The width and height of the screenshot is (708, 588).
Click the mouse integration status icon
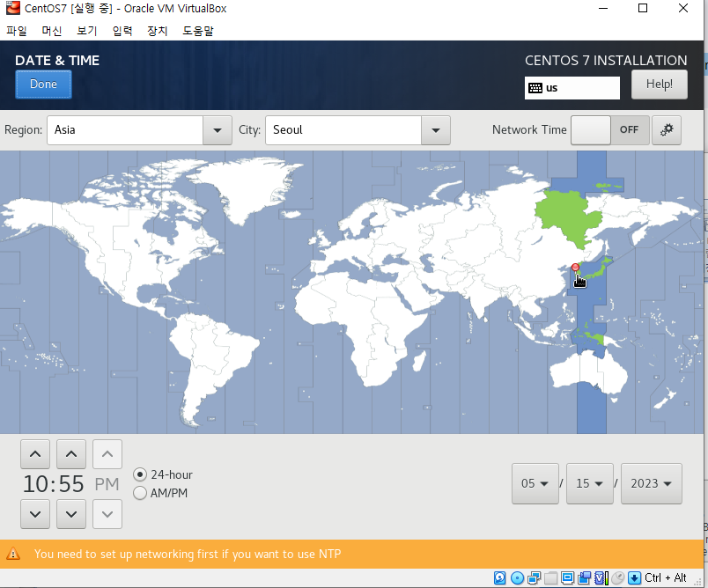tap(617, 577)
